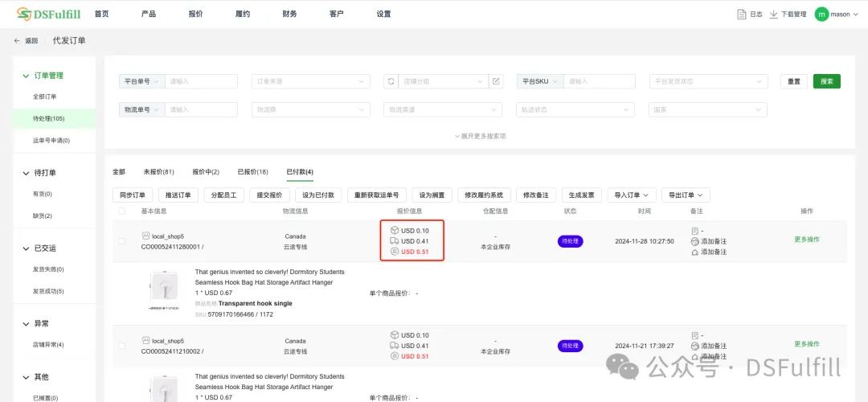Click 提交报价 button

click(269, 195)
